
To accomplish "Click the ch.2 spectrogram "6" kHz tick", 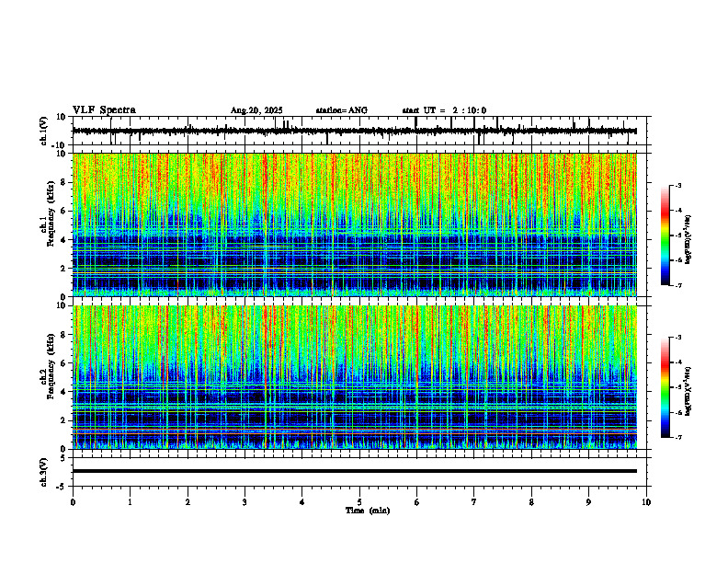I will click(x=63, y=363).
